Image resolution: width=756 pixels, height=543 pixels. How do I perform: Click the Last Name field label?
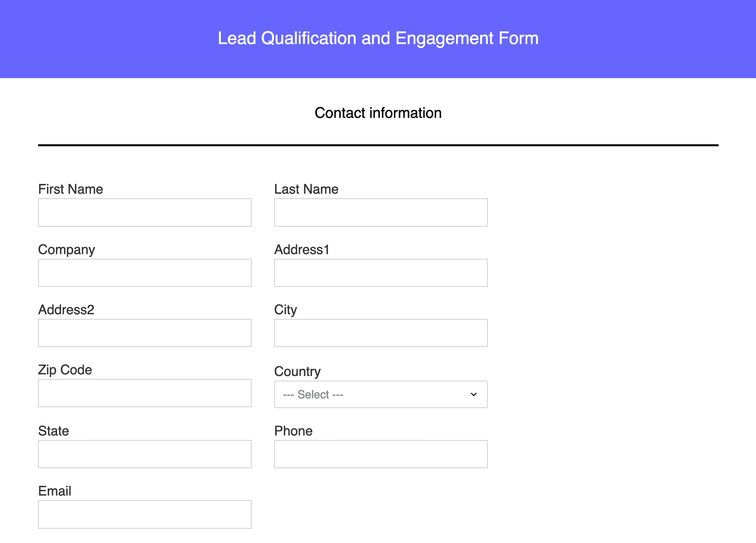[x=306, y=189]
